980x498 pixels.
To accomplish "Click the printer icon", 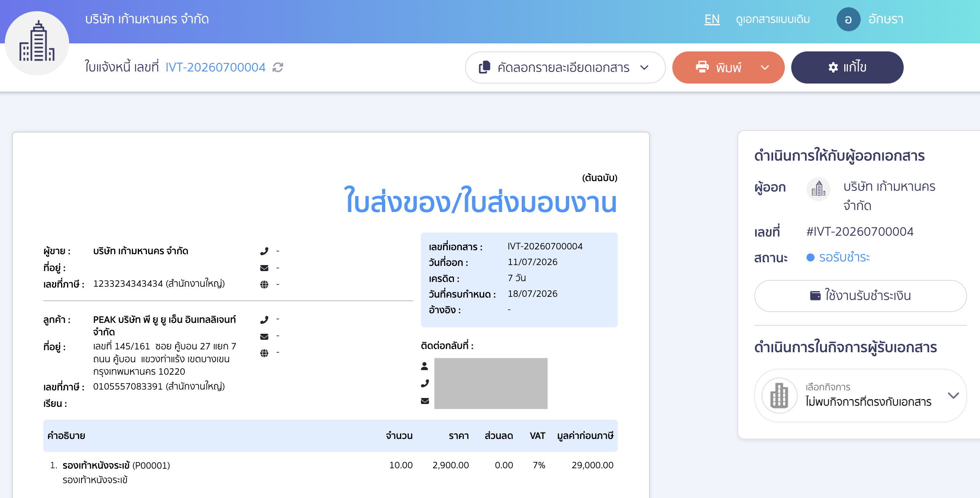I will (702, 67).
